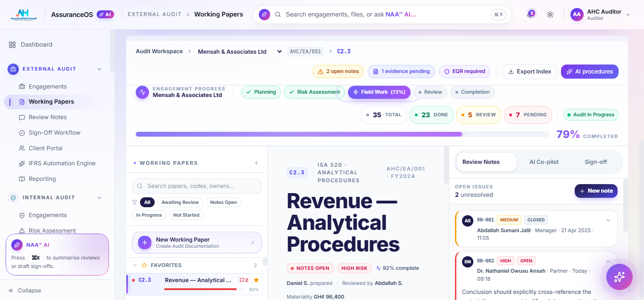Click the NAA AI sparkle search icon
The width and height of the screenshot is (644, 300).
264,15
